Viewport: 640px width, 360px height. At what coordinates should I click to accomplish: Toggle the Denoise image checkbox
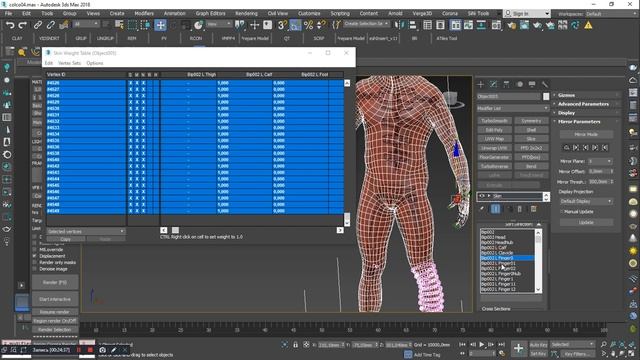(35, 269)
